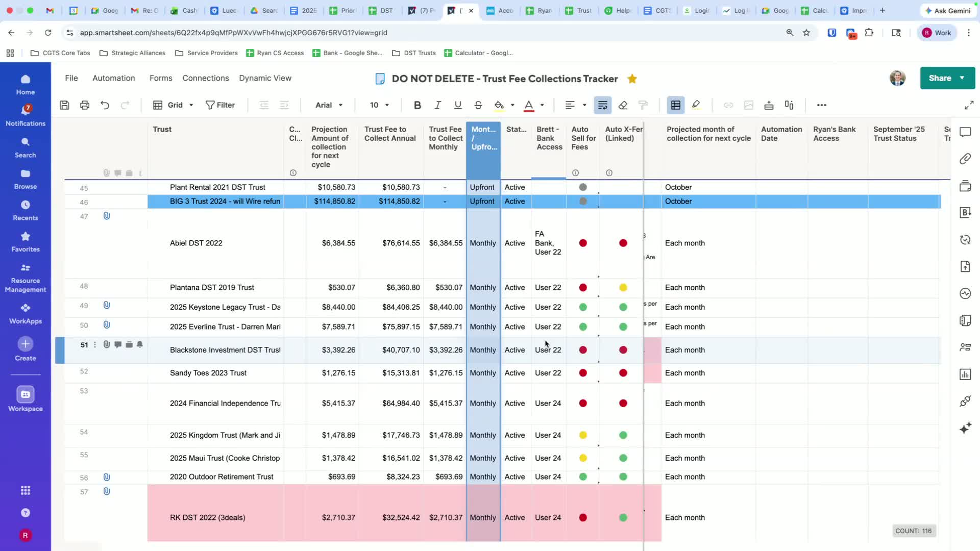This screenshot has height=551, width=980.
Task: Open the Arial font dropdown
Action: point(329,105)
